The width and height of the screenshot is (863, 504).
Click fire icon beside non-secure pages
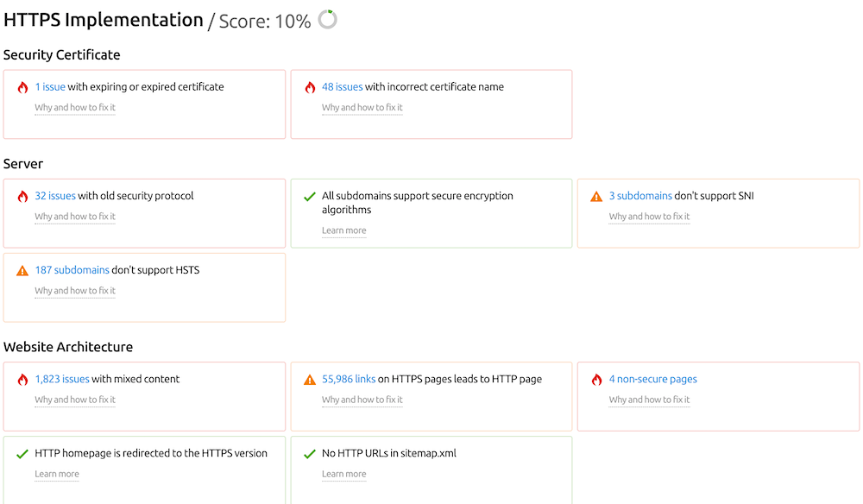point(596,380)
